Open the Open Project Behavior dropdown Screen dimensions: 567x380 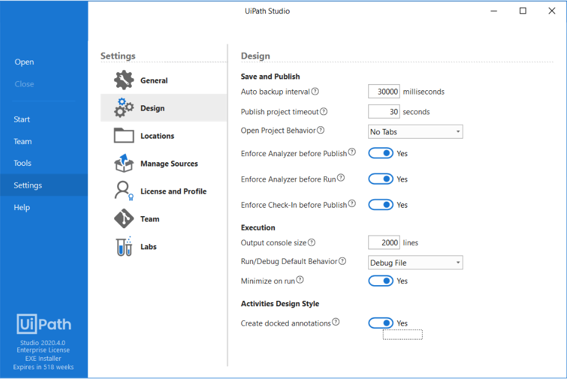pos(415,132)
